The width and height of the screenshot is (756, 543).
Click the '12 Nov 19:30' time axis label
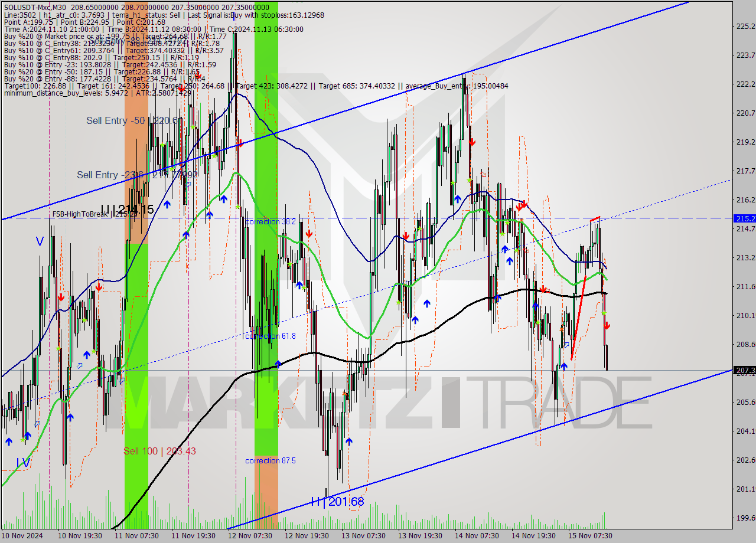(x=307, y=535)
